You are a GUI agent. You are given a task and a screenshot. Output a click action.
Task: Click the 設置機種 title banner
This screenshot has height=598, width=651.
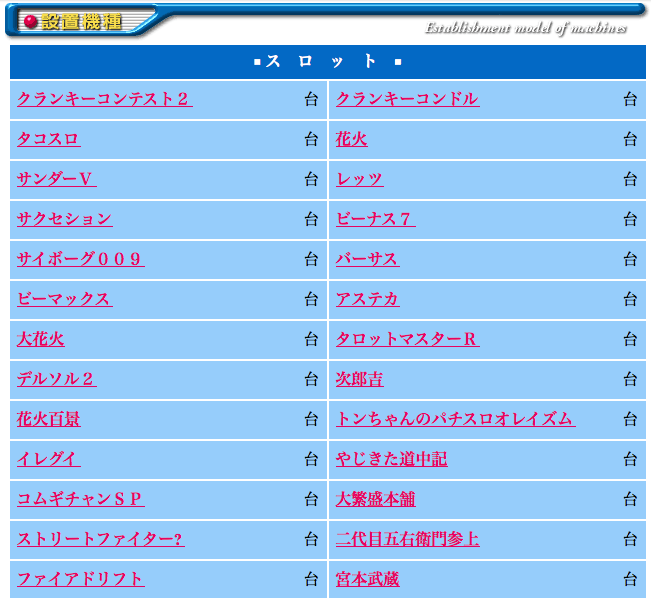pyautogui.click(x=81, y=21)
